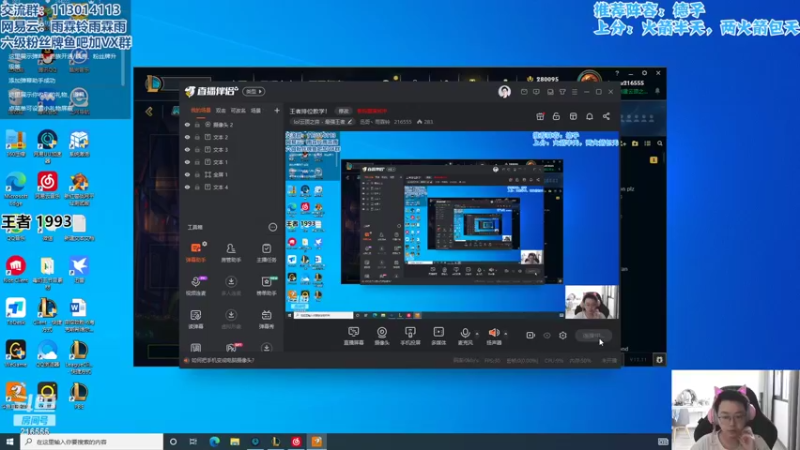The image size is (800, 450).
Task: Open the layout panel icon beside the bell
Action: [573, 116]
